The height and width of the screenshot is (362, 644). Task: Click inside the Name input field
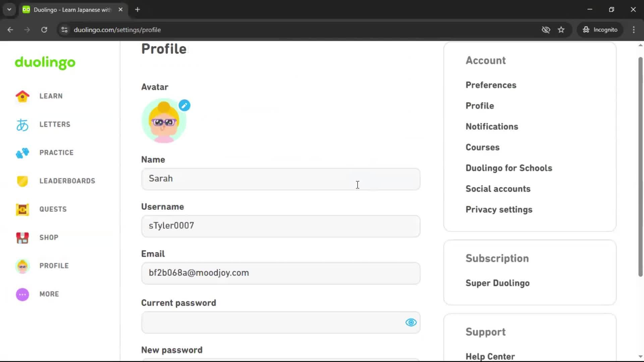(x=281, y=179)
